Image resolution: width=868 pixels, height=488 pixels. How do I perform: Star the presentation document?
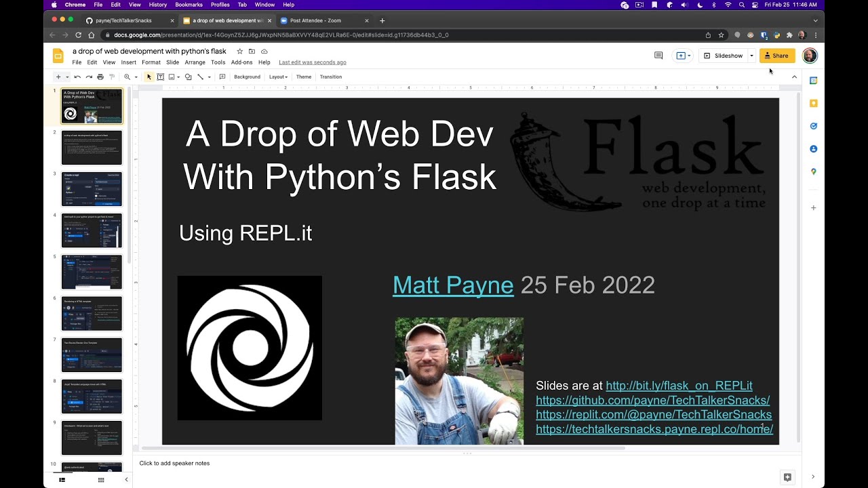[239, 52]
